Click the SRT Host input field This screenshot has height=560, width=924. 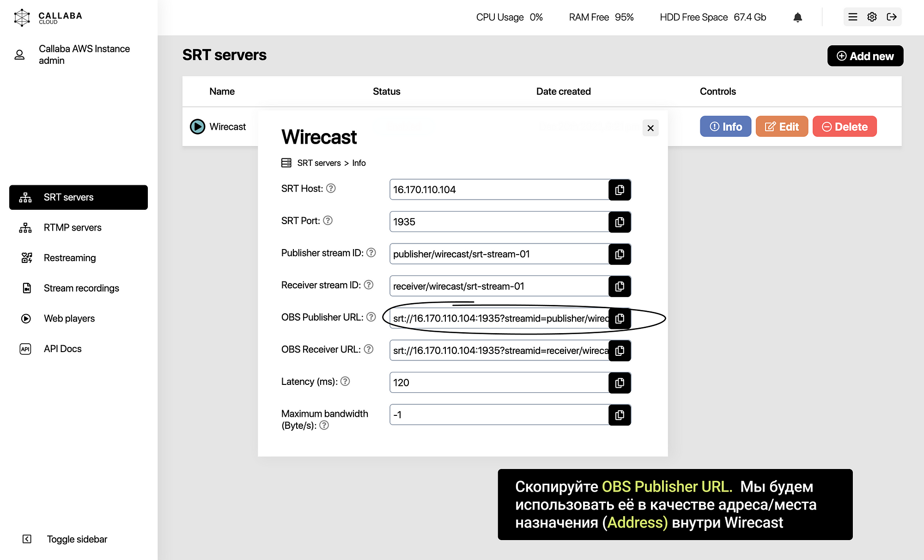tap(499, 190)
